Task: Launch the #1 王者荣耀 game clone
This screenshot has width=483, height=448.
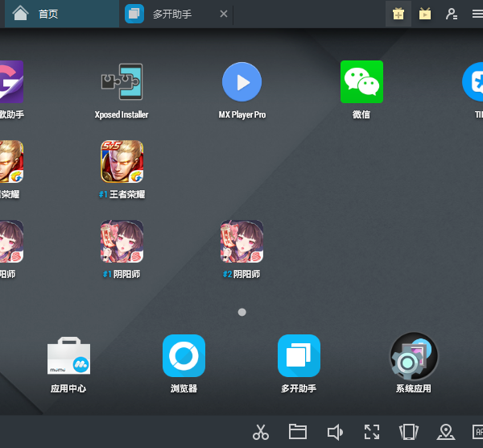Action: click(122, 162)
